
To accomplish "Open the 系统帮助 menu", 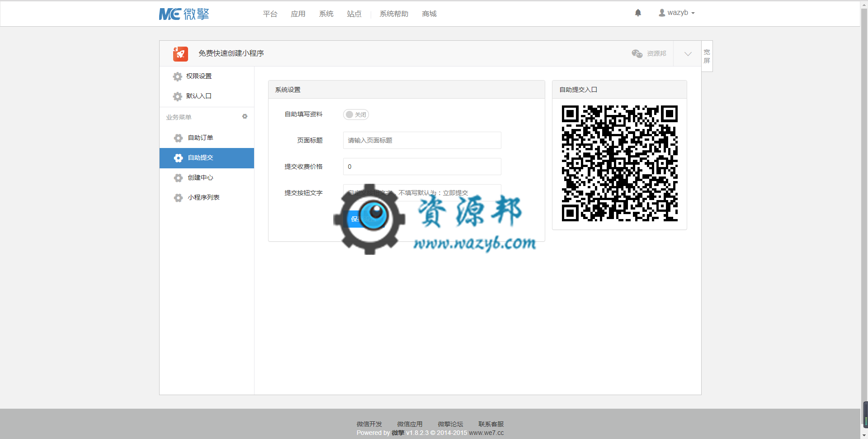I will (x=394, y=14).
